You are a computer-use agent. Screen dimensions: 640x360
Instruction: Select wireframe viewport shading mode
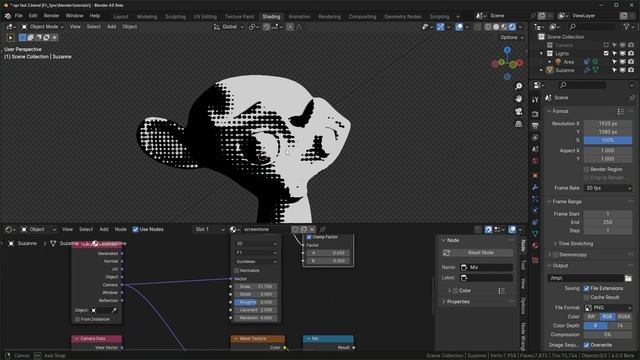point(488,27)
